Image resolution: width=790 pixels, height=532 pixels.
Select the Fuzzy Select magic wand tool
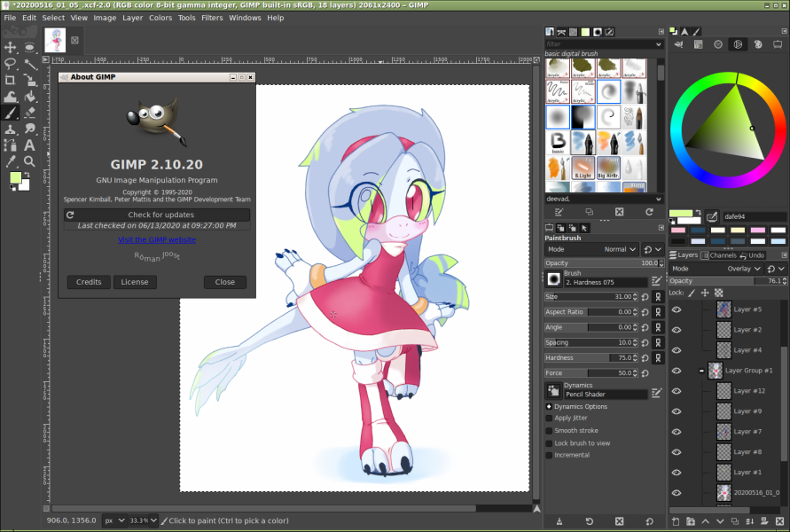pyautogui.click(x=29, y=64)
